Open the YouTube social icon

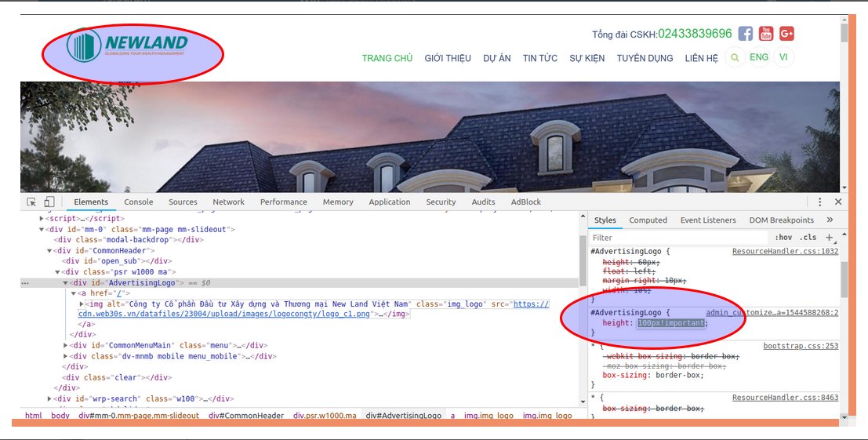coord(765,34)
